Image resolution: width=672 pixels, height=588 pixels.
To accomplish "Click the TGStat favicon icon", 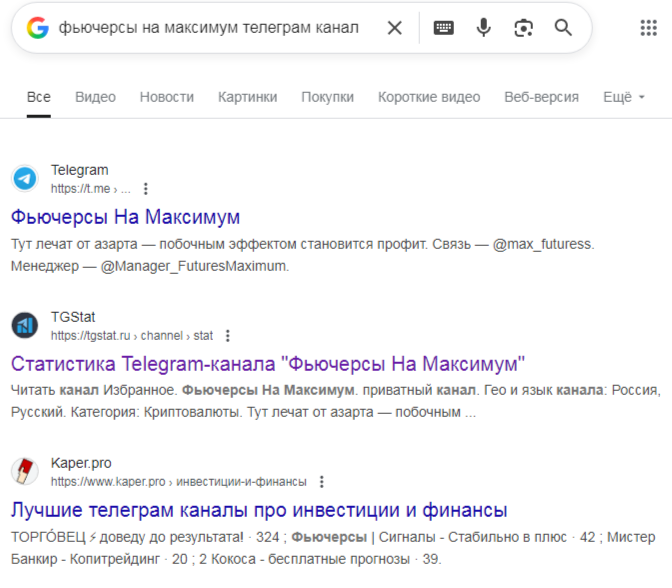I will (x=24, y=325).
